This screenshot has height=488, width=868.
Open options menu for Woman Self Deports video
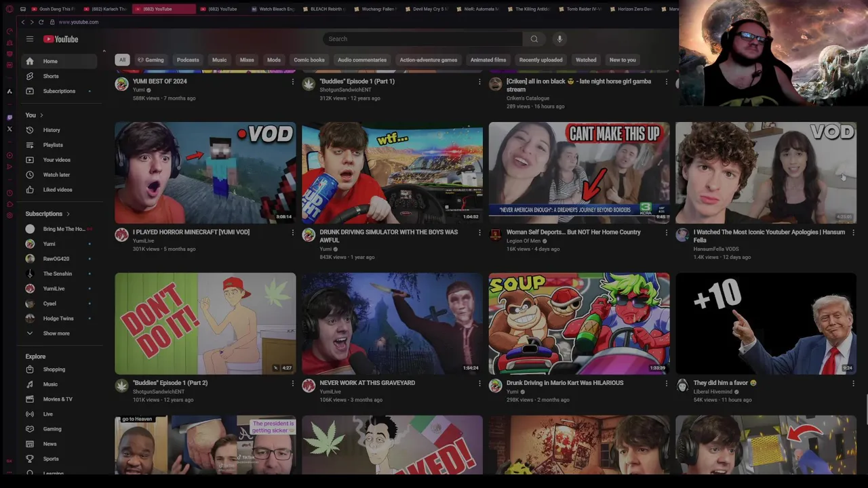tap(666, 232)
